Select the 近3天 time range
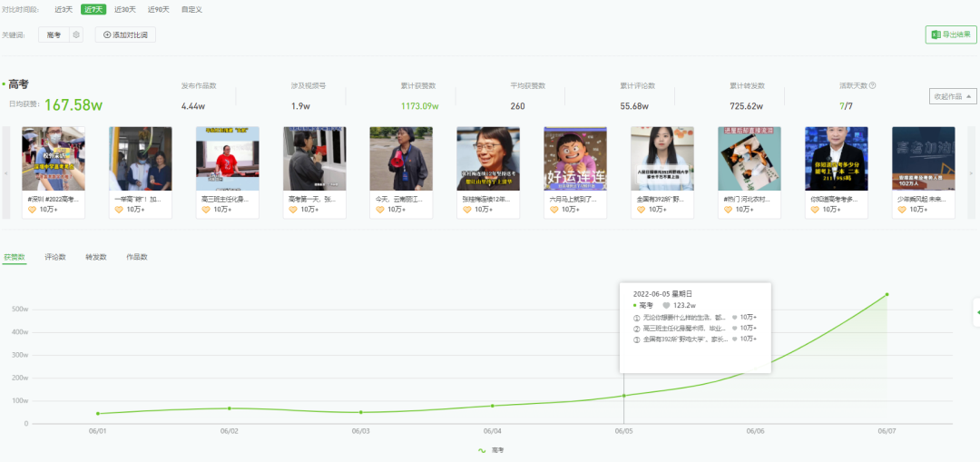 [64, 9]
